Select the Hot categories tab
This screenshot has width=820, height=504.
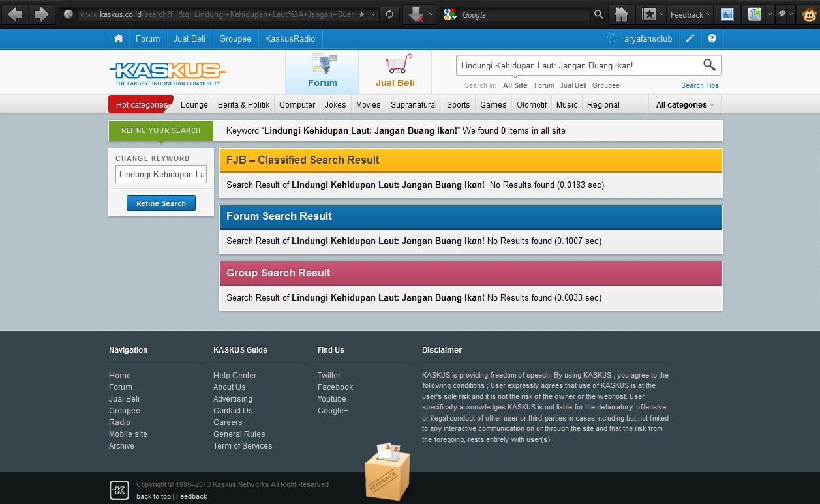(x=142, y=104)
